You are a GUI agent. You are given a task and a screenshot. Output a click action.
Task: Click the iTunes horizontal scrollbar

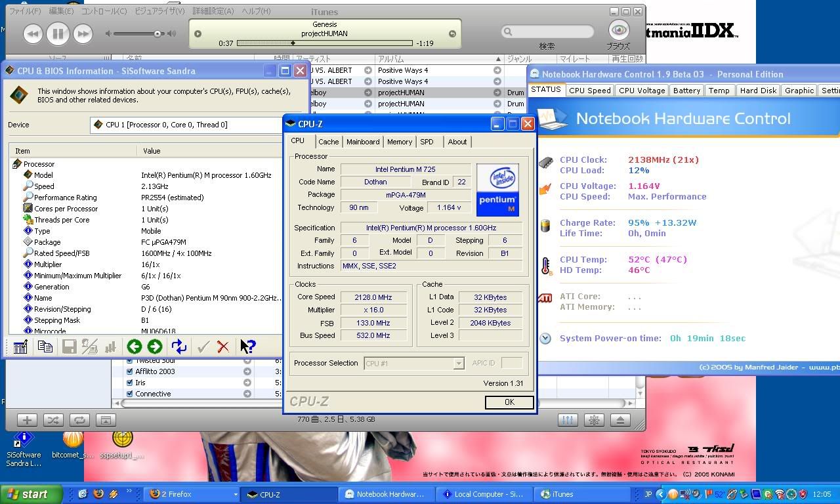tap(374, 404)
